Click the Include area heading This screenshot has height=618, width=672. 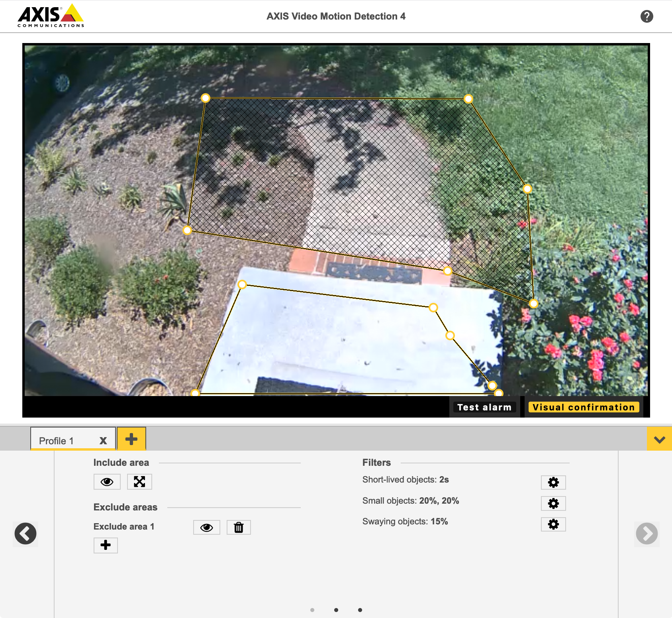(121, 463)
